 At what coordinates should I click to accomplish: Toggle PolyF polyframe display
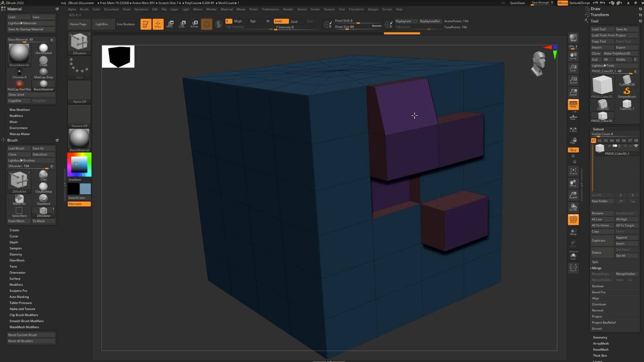pyautogui.click(x=573, y=219)
